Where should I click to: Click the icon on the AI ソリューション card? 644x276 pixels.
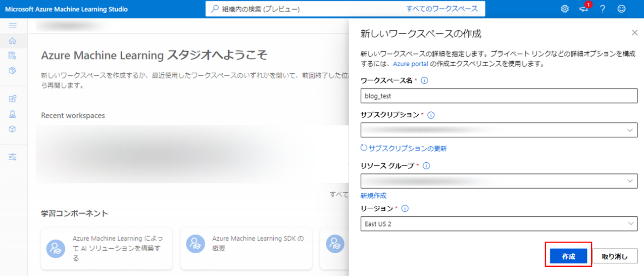pos(56,249)
